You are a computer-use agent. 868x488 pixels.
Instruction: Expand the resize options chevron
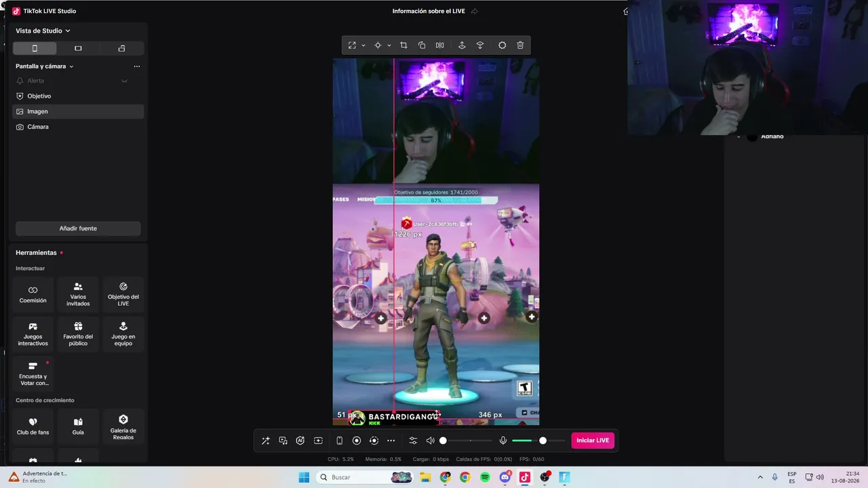click(363, 45)
